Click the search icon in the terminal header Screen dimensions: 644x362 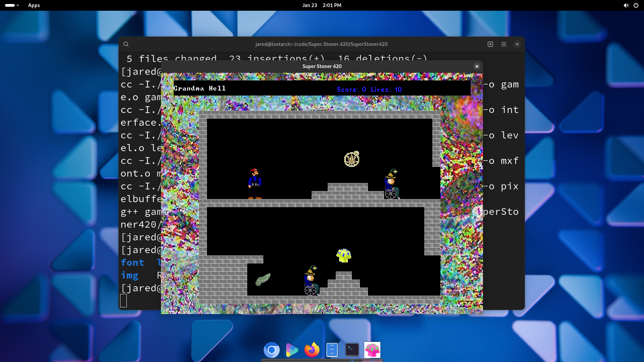click(x=126, y=44)
